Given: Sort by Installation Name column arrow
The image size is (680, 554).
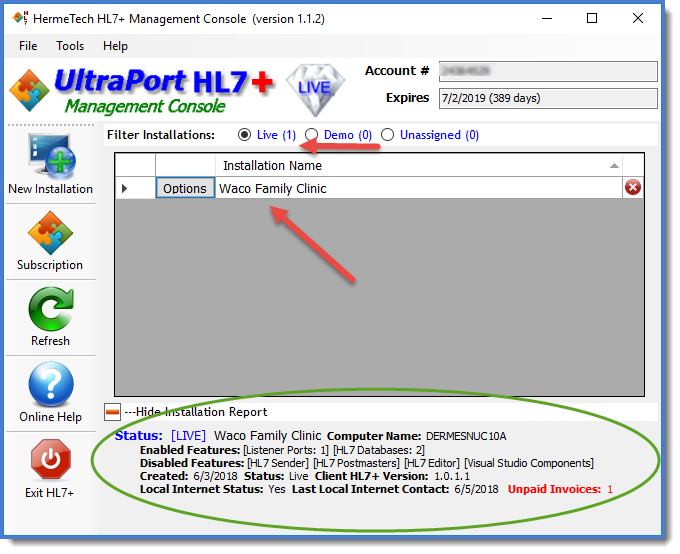Looking at the screenshot, I should pos(614,166).
